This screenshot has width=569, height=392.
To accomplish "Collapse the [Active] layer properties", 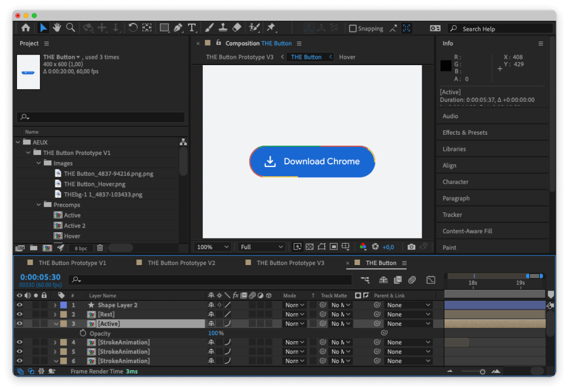I will click(x=56, y=324).
